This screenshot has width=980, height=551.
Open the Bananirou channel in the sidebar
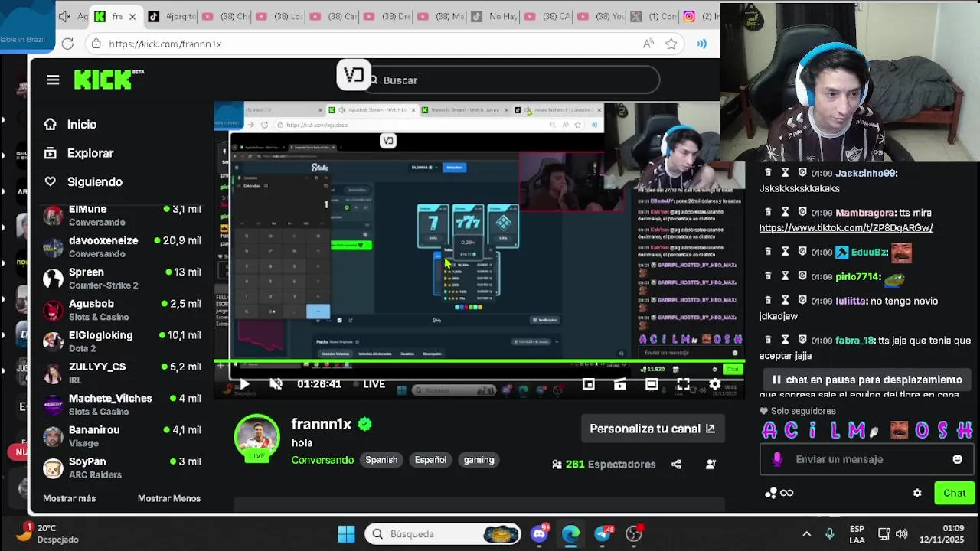[122, 436]
